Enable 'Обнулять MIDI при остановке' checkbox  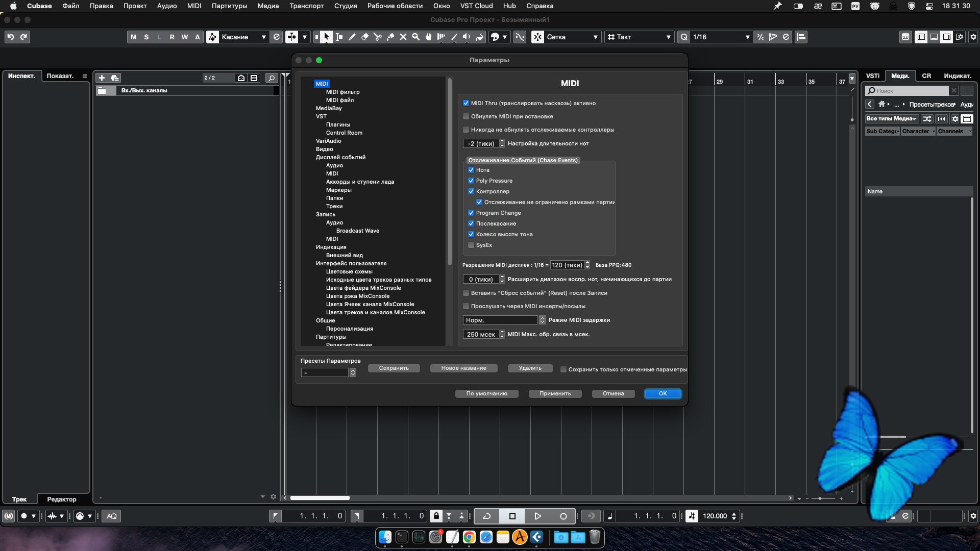(x=465, y=116)
